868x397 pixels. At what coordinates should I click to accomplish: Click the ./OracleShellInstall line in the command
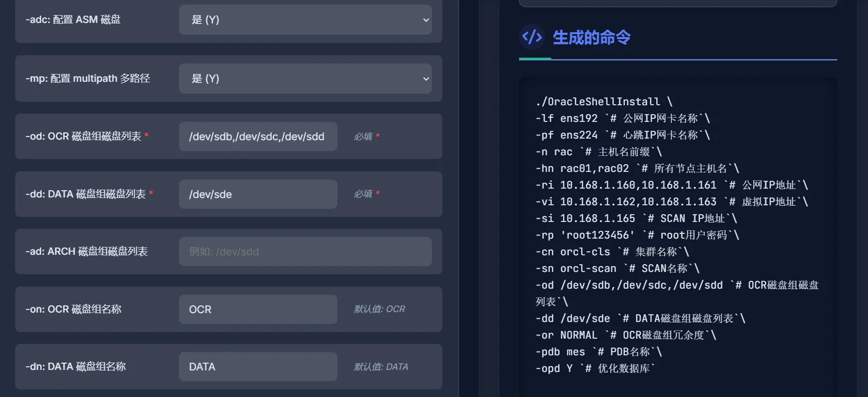point(604,102)
